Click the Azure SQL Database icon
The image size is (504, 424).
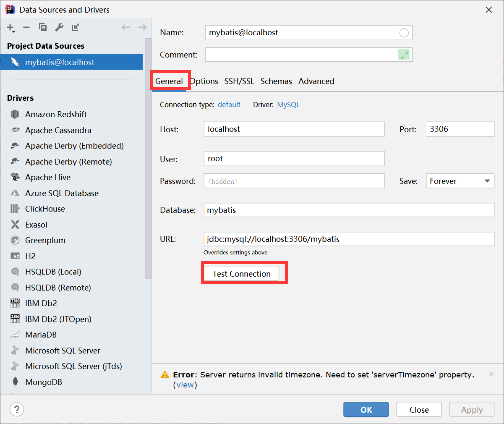tap(15, 193)
